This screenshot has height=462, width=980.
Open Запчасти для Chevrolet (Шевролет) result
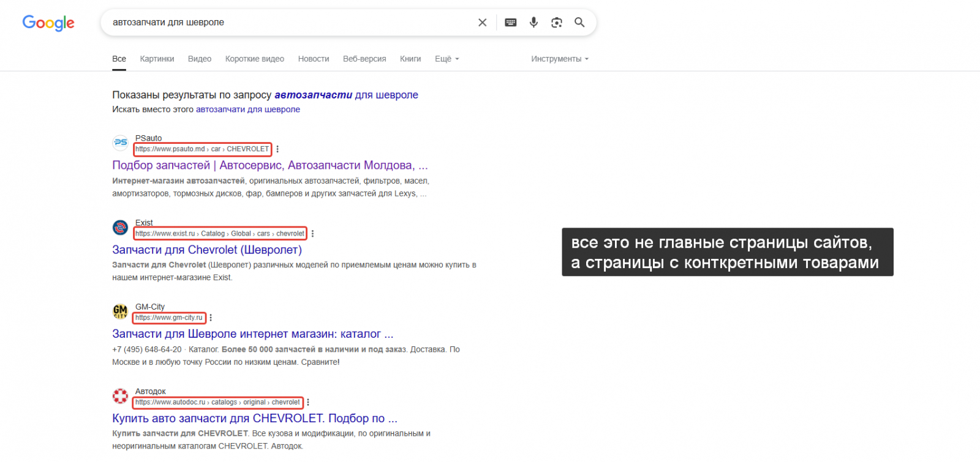point(207,250)
